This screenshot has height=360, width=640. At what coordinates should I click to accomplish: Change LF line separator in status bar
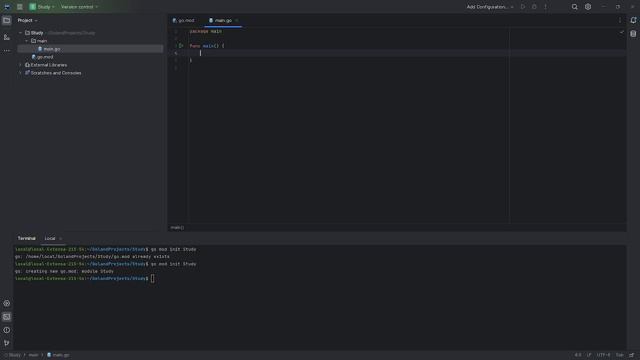pyautogui.click(x=589, y=355)
